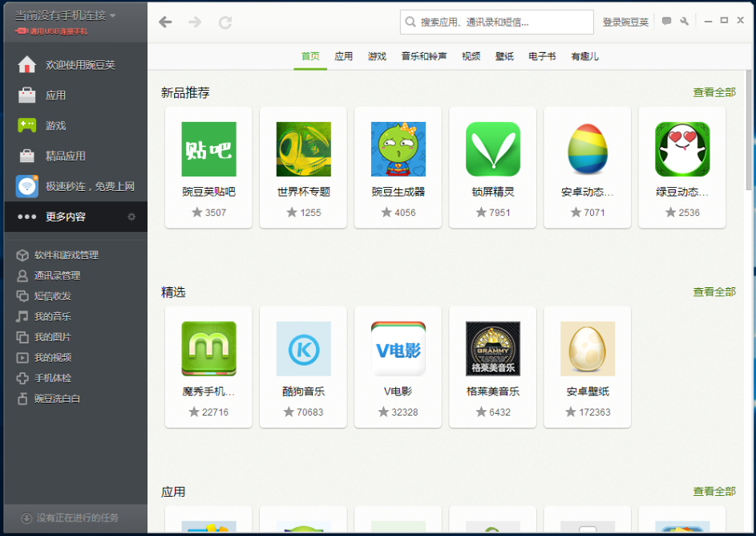756x536 pixels.
Task: Open the 锁屏精灵 app icon
Action: pyautogui.click(x=493, y=149)
